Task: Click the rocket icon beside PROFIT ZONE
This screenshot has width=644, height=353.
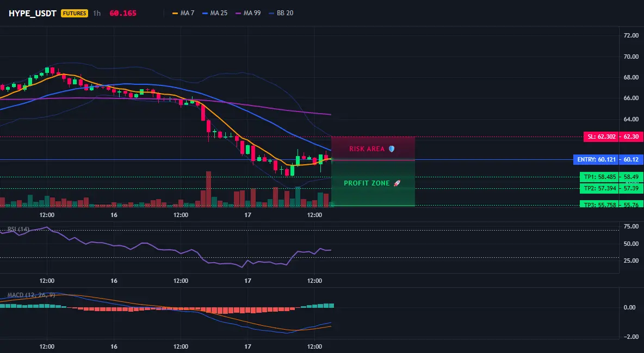Action: click(x=397, y=183)
